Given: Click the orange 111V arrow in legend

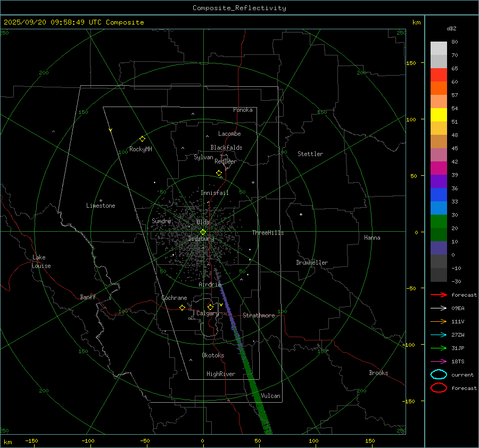Looking at the screenshot, I should pyautogui.click(x=439, y=321).
